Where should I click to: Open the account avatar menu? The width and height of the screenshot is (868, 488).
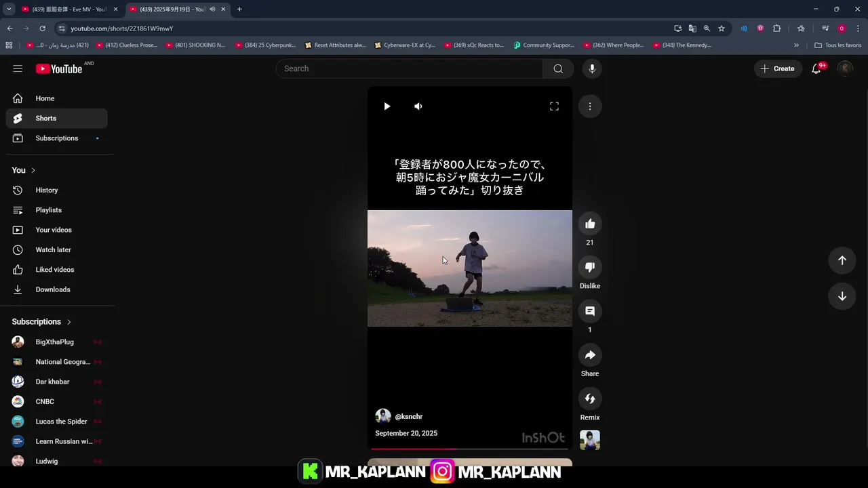845,68
